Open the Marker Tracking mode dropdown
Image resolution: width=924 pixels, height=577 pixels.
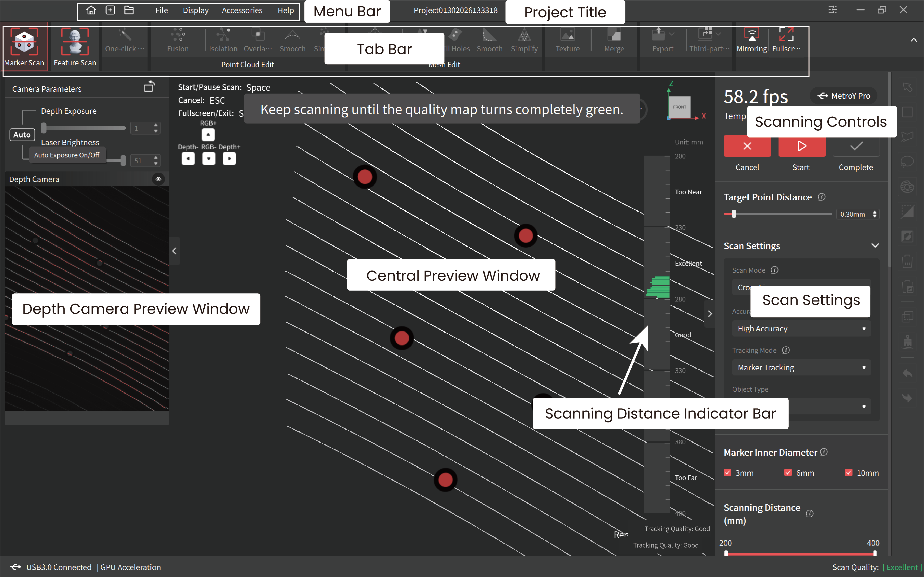click(x=801, y=367)
